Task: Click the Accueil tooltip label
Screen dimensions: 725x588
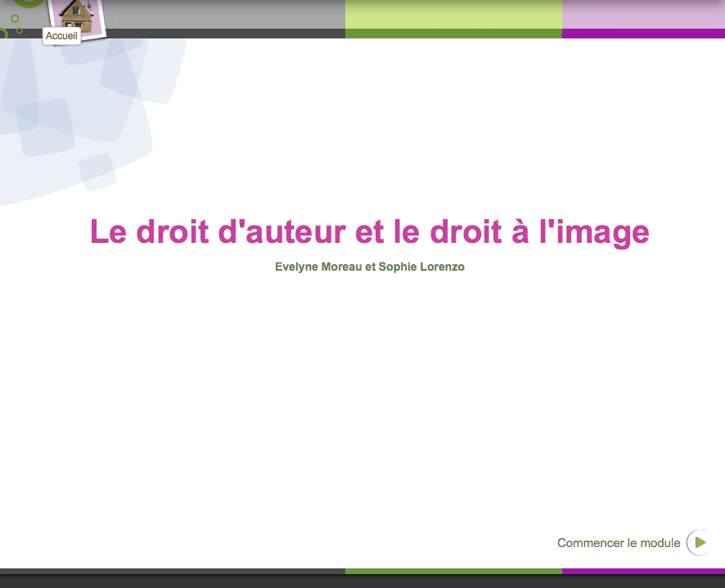Action: (x=61, y=36)
